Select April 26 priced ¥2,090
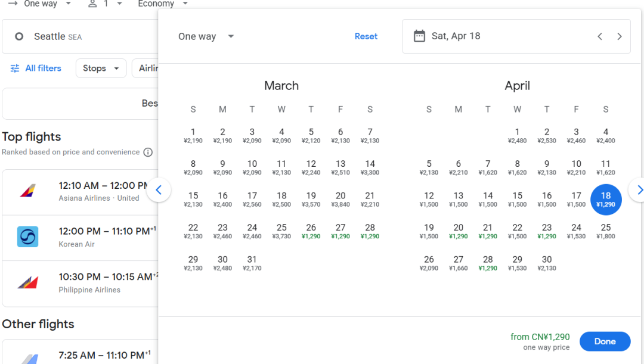Viewport: 644px width, 364px height. (x=429, y=263)
